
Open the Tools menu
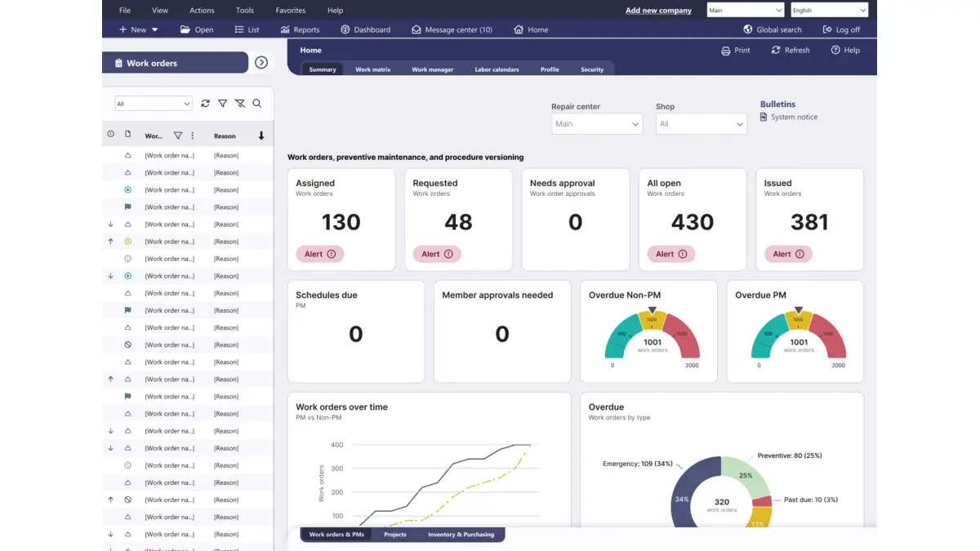[244, 11]
